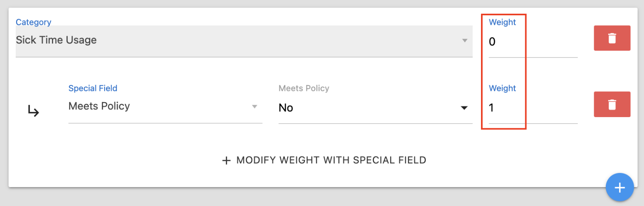Click the blue Category label
Viewport: 644px width, 206px height.
click(x=33, y=22)
